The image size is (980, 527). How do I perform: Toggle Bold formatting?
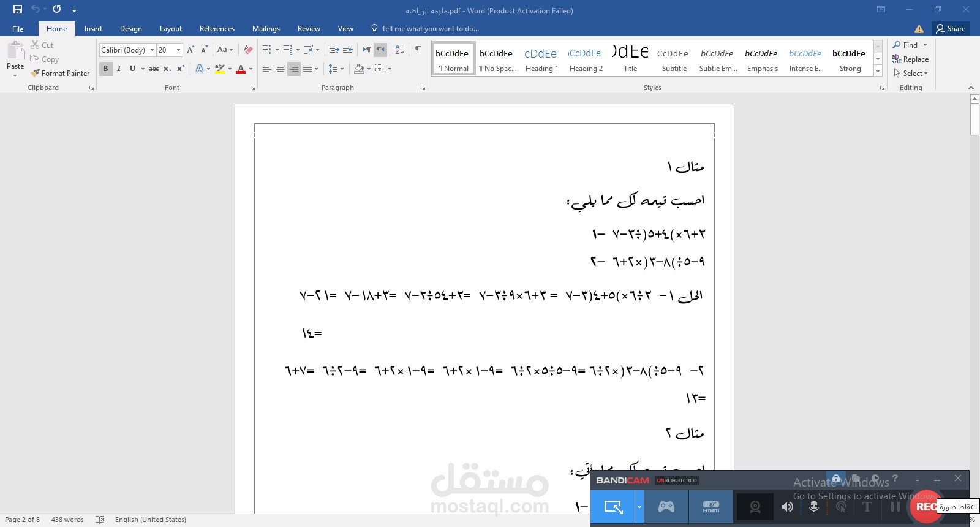pyautogui.click(x=105, y=69)
